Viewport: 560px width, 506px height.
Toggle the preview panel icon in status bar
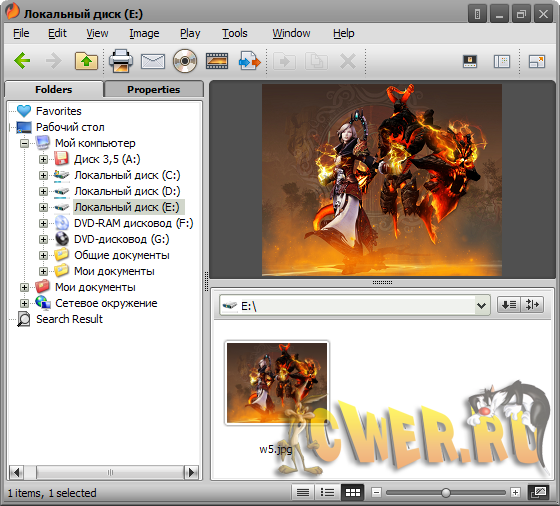click(x=540, y=493)
